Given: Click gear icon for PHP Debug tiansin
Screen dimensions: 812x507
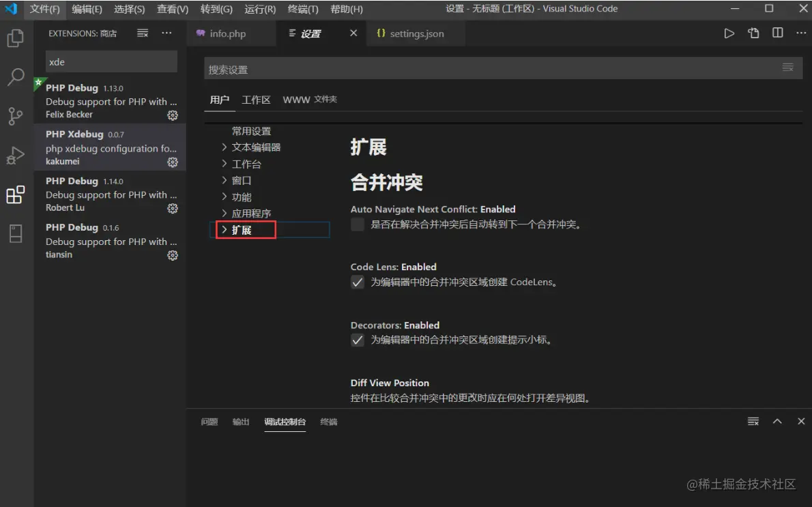Looking at the screenshot, I should (x=173, y=255).
